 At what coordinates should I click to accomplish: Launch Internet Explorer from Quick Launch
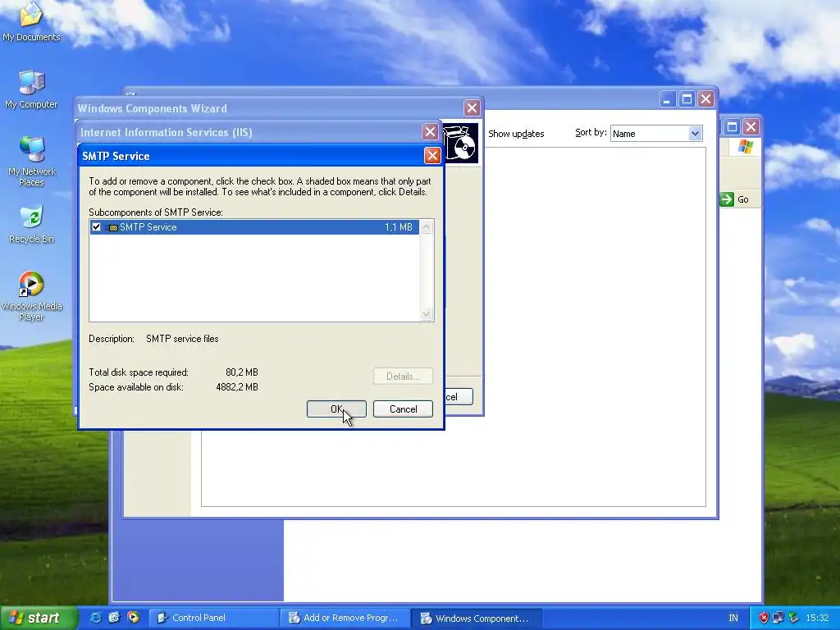pyautogui.click(x=95, y=618)
